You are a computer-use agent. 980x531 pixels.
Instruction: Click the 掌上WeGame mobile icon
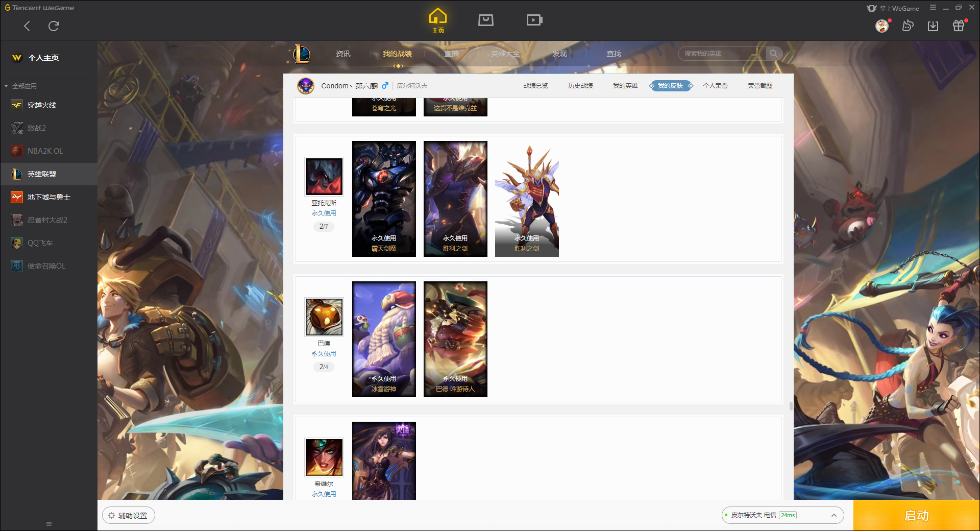(893, 8)
